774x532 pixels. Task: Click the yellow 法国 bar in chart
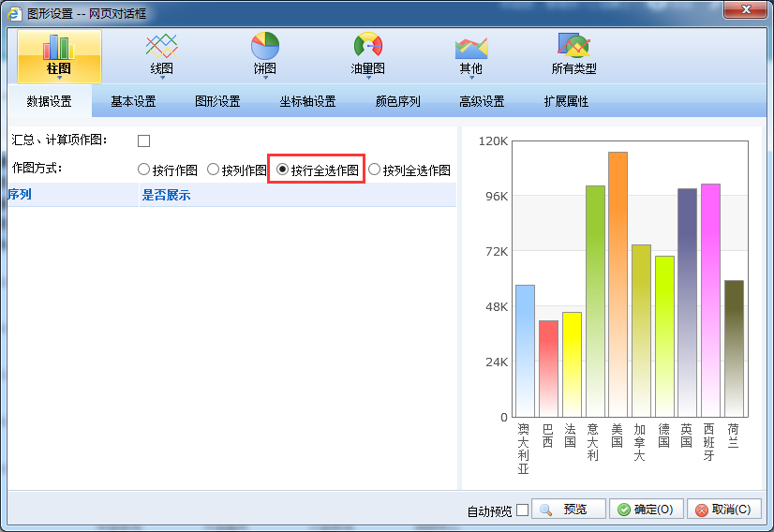[573, 364]
